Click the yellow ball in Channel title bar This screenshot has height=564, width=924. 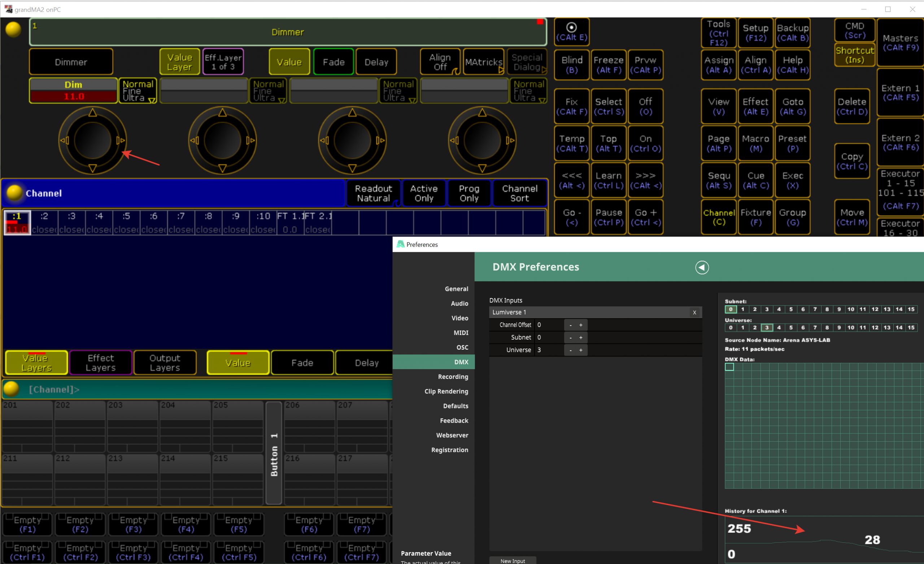click(15, 193)
